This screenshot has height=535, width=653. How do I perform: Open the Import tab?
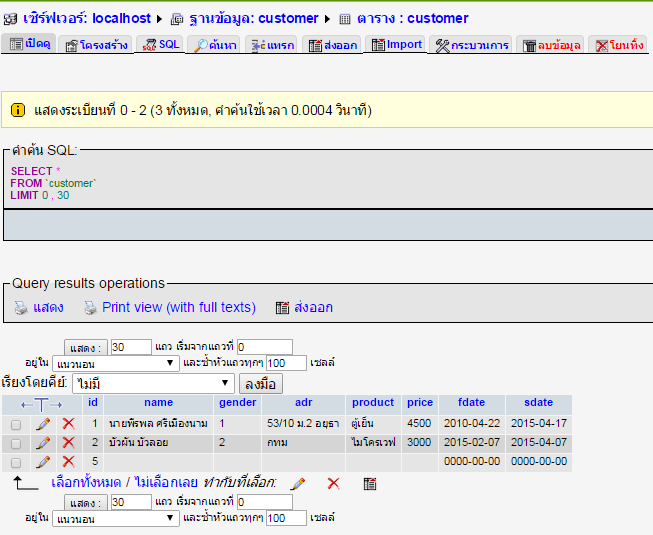(x=396, y=45)
